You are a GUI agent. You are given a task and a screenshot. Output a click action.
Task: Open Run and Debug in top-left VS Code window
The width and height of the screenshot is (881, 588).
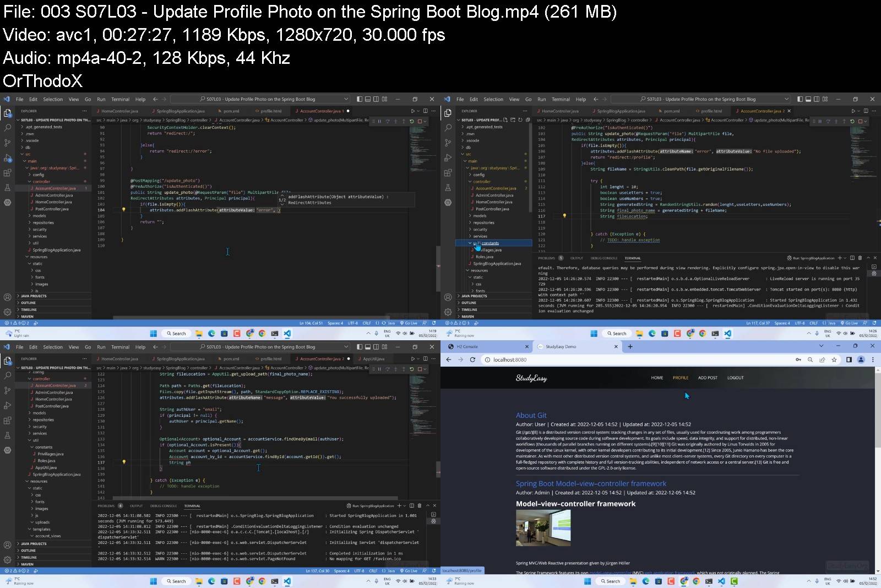[x=8, y=157]
